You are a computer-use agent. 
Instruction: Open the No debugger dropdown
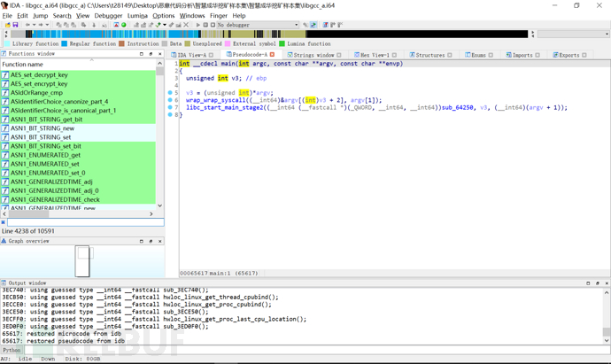coord(295,25)
